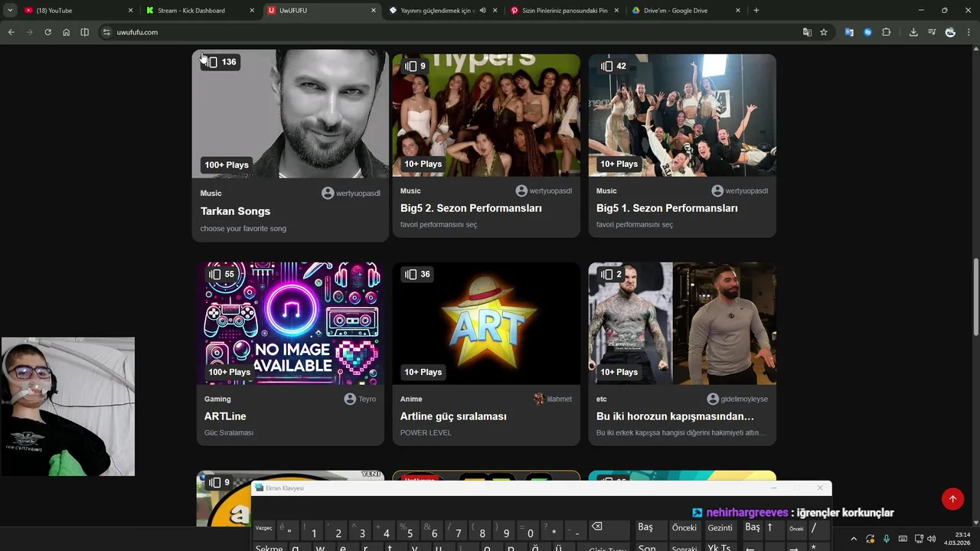Open a new browser tab
This screenshot has height=551, width=980.
(756, 11)
